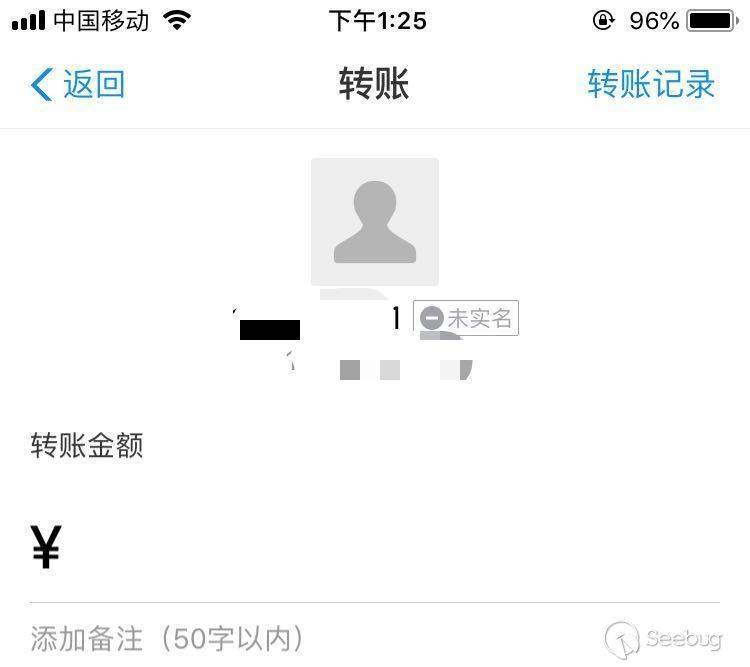750x667 pixels.
Task: Focus the 添加备注 remark field
Action: click(x=375, y=638)
